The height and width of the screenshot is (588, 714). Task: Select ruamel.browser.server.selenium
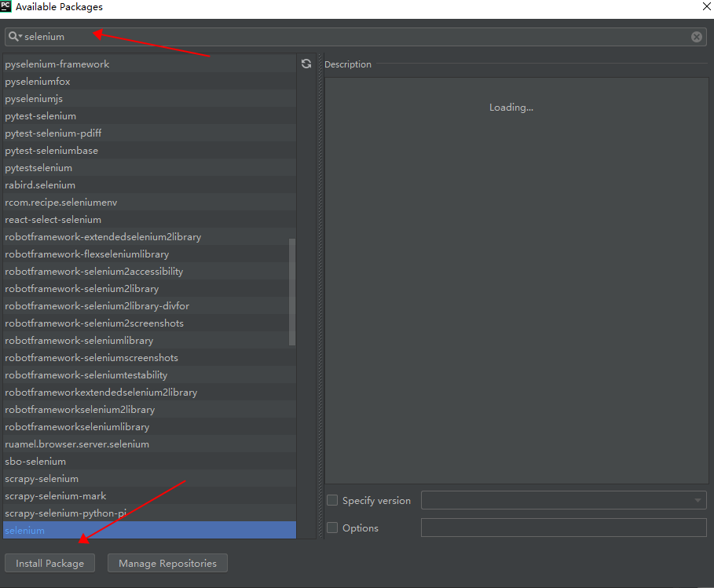tap(149, 444)
